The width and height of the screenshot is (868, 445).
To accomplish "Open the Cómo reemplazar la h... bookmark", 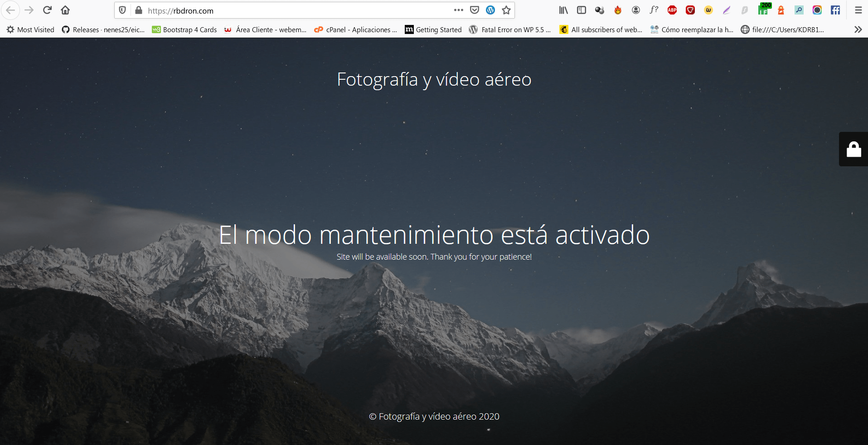I will coord(692,29).
